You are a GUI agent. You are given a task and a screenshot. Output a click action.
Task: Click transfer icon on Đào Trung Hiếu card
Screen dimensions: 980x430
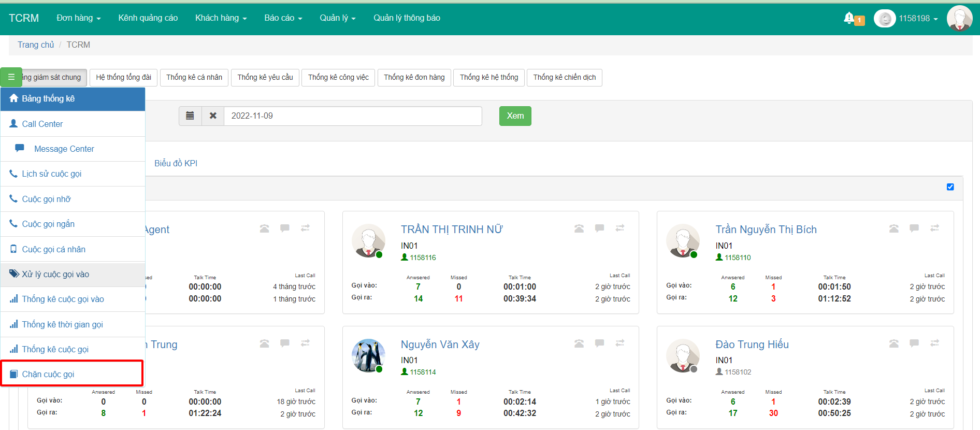coord(935,343)
